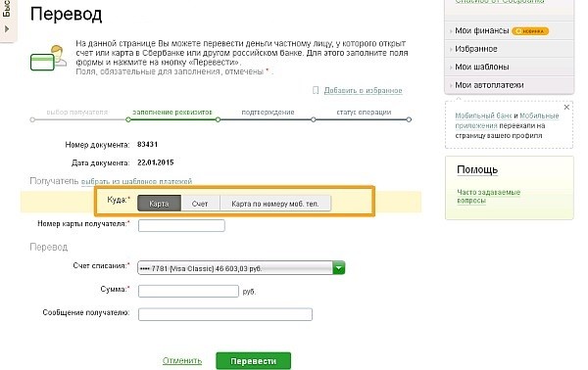Click document number 83431
This screenshot has height=370, width=588.
[x=147, y=144]
